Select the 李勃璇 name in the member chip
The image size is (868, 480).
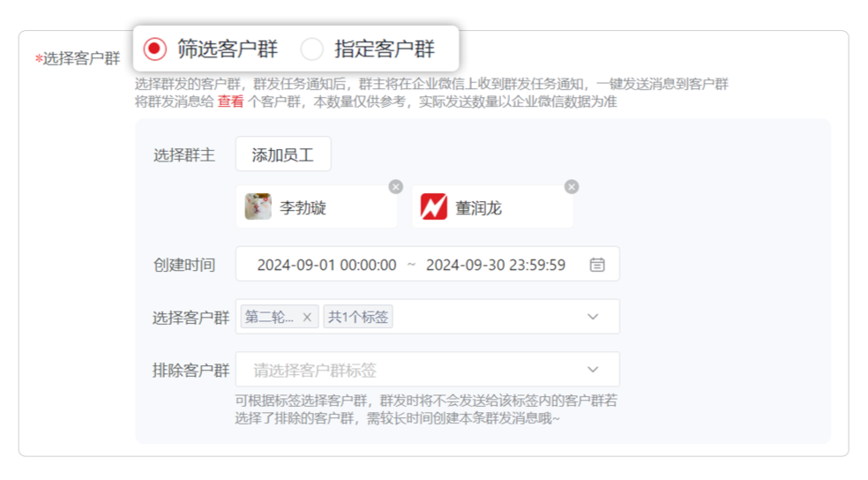click(303, 208)
